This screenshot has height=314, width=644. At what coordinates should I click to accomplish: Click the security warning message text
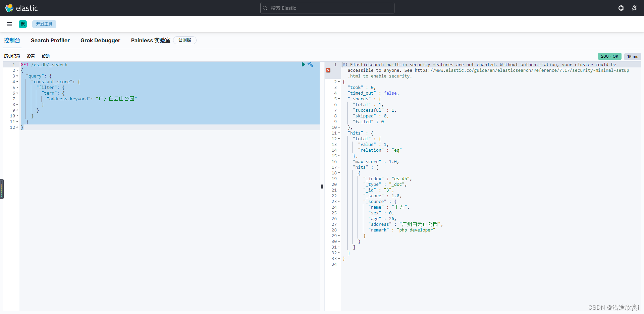pos(486,70)
